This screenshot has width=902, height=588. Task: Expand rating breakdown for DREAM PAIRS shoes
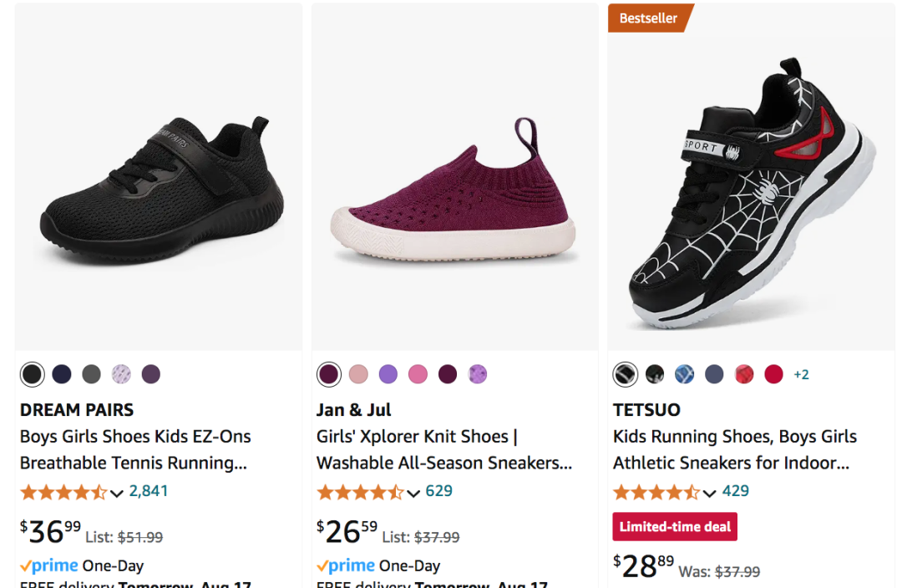coord(117,493)
